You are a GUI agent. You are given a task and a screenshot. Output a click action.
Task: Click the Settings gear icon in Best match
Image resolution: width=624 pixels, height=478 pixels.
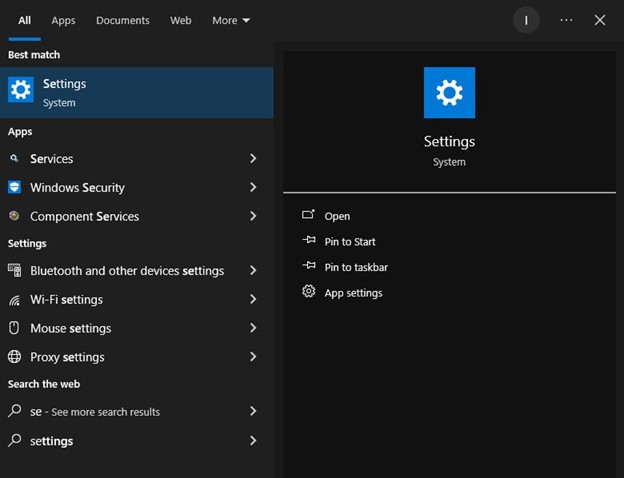(x=21, y=91)
